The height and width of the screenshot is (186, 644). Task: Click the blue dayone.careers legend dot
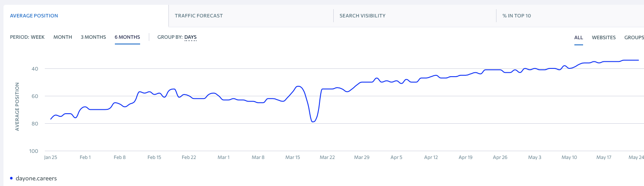[11, 179]
